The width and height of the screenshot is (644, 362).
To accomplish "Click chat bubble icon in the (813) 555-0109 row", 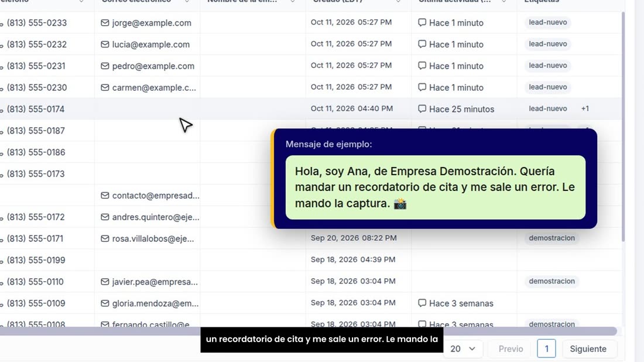I will point(422,303).
